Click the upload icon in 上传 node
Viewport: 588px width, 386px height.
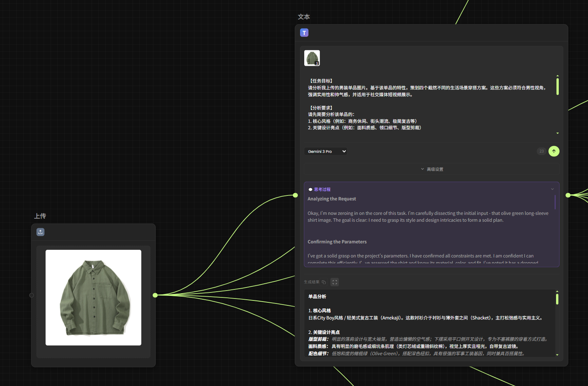[x=40, y=232]
